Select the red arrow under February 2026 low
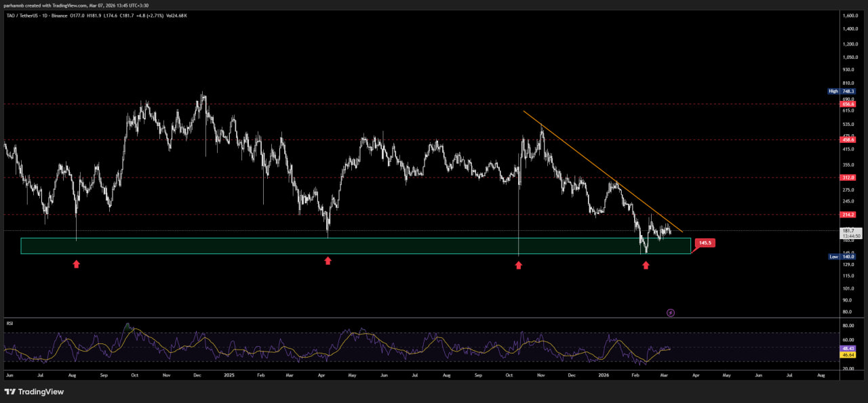Viewport: 868px width, 403px height. click(x=646, y=266)
